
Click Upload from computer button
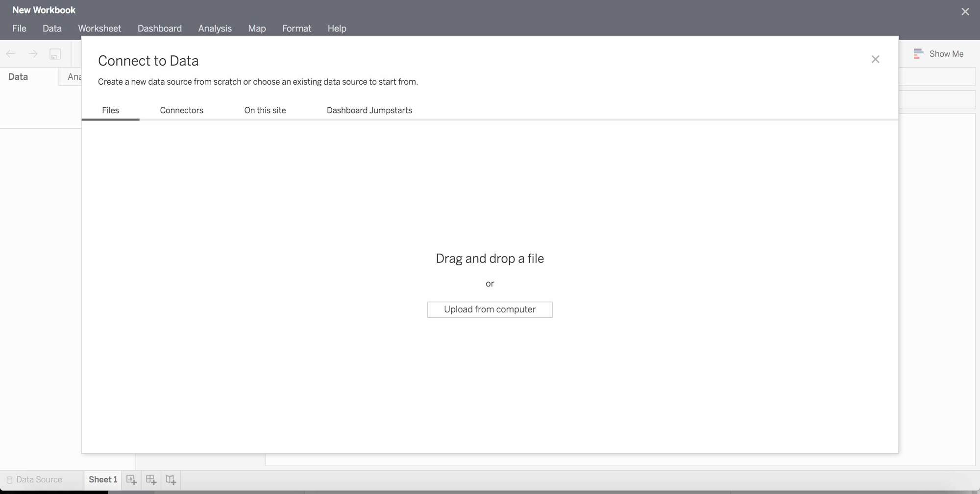(x=490, y=309)
